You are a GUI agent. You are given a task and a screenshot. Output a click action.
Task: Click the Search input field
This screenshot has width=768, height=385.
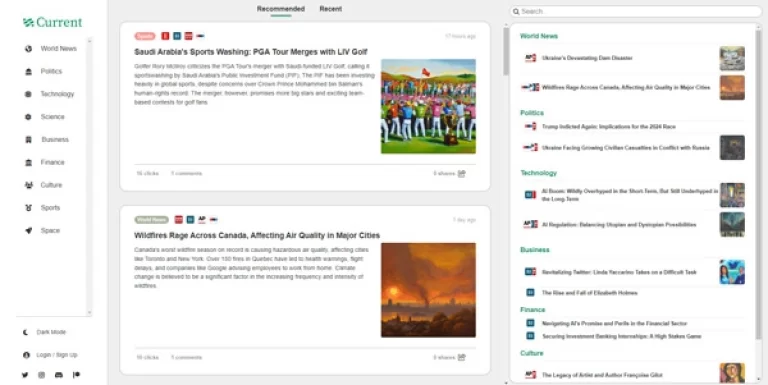636,11
